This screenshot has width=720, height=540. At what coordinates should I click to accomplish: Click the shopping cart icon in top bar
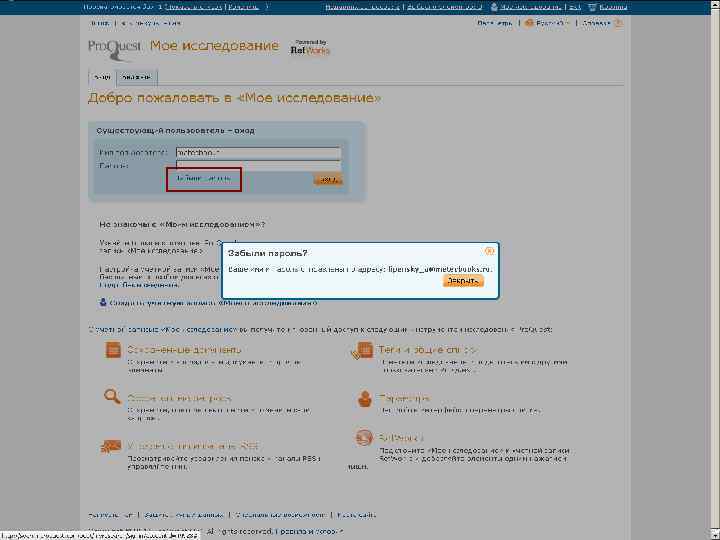click(593, 7)
